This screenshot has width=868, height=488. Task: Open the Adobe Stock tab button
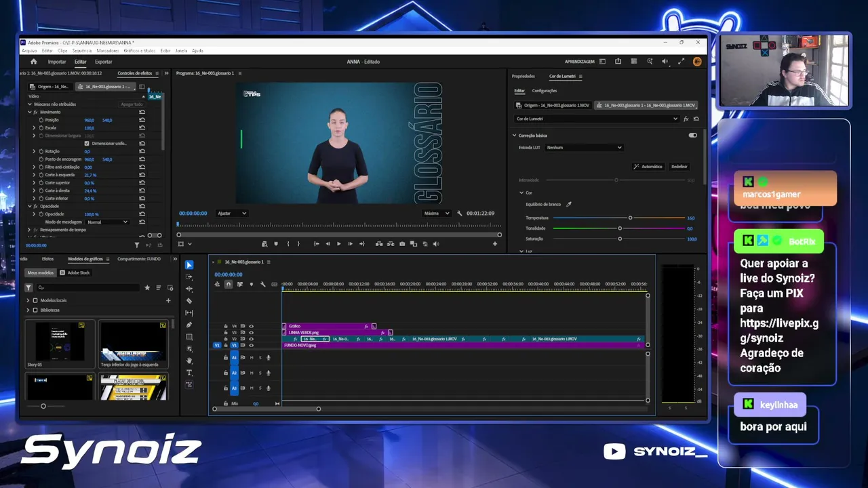coord(75,272)
